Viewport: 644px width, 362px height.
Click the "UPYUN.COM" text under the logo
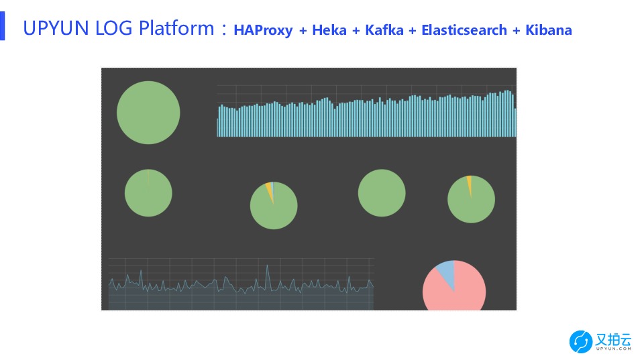coord(613,349)
